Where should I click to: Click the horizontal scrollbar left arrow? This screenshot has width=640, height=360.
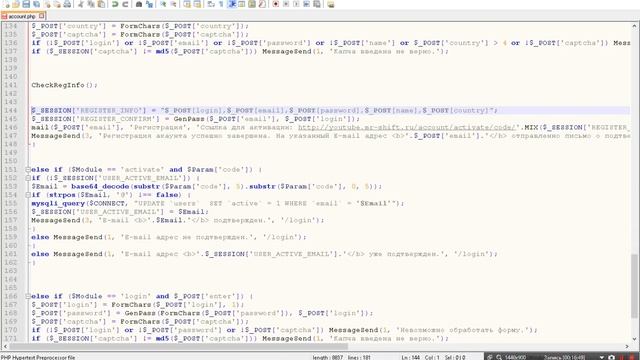pos(5,347)
